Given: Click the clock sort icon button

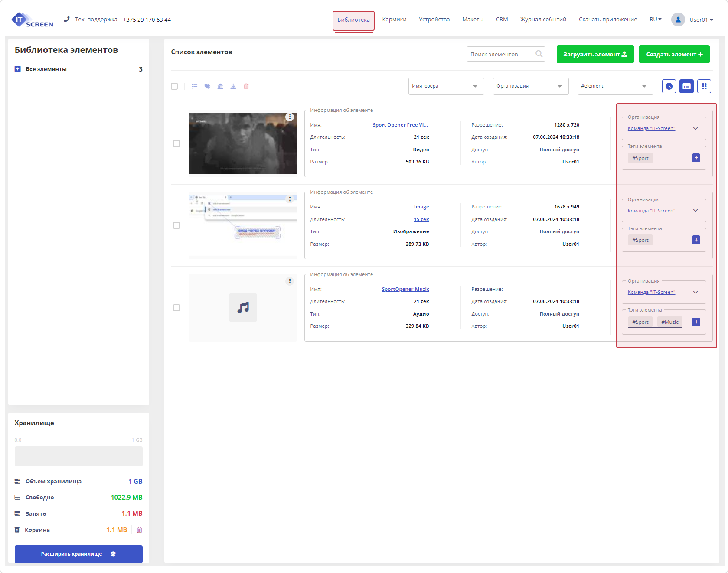Looking at the screenshot, I should point(669,86).
